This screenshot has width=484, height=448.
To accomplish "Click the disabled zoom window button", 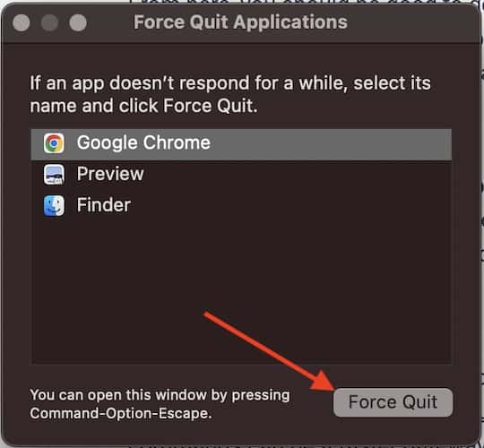I will pos(78,22).
